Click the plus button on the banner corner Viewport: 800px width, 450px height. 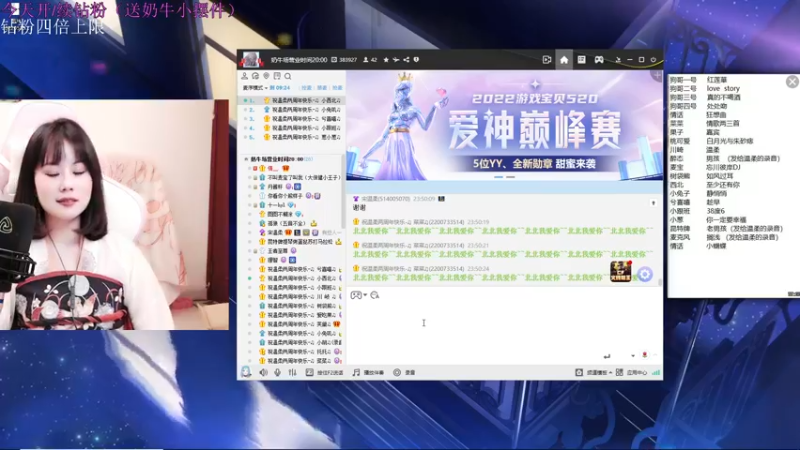pos(657,76)
